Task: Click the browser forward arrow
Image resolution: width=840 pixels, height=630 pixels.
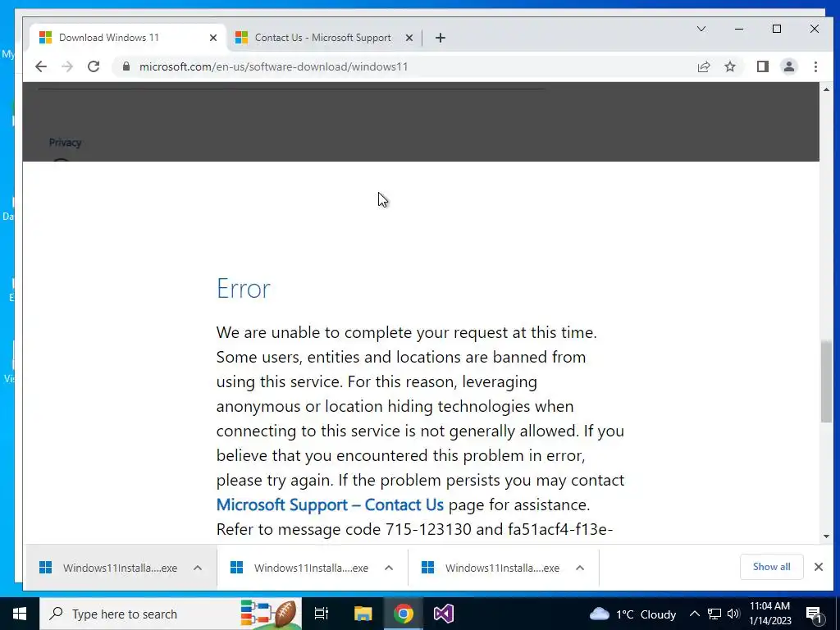Action: [x=67, y=66]
